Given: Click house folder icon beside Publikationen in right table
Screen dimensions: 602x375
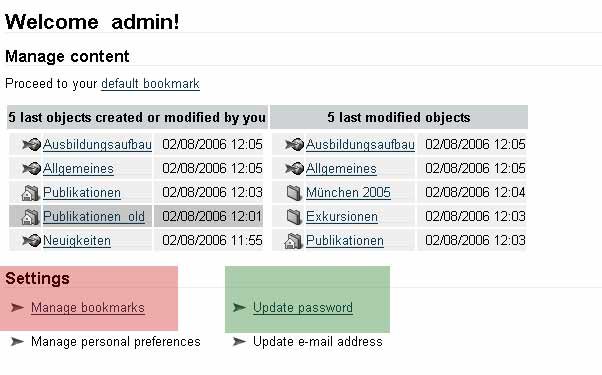Looking at the screenshot, I should pos(294,241).
